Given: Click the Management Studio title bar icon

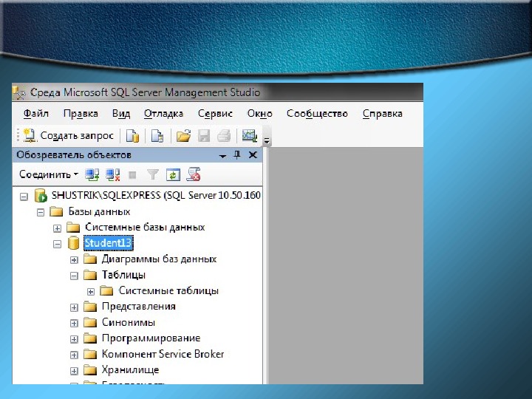Looking at the screenshot, I should coord(19,92).
